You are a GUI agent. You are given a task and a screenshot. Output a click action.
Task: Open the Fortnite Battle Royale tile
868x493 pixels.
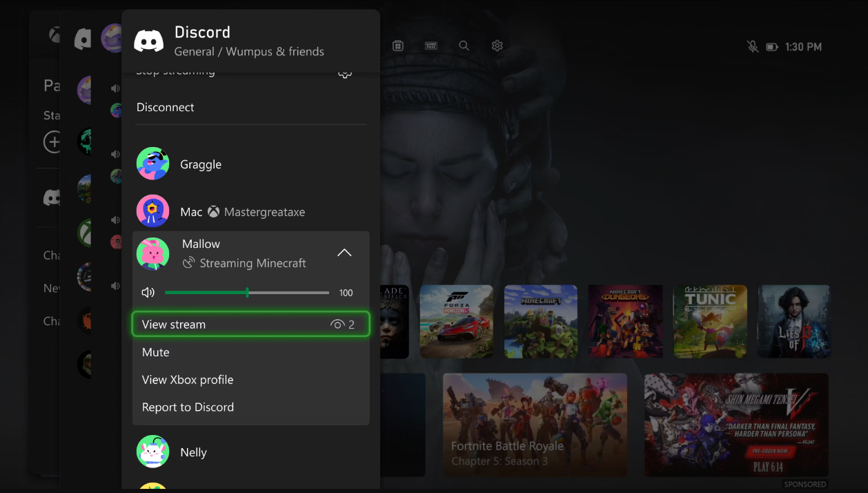tap(535, 425)
